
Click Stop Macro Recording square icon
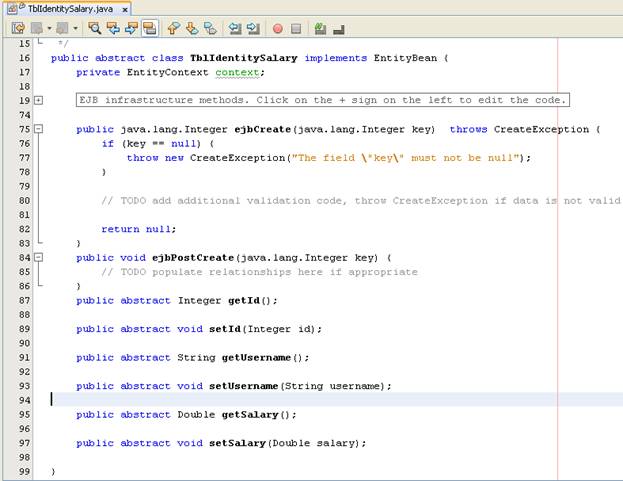click(296, 29)
